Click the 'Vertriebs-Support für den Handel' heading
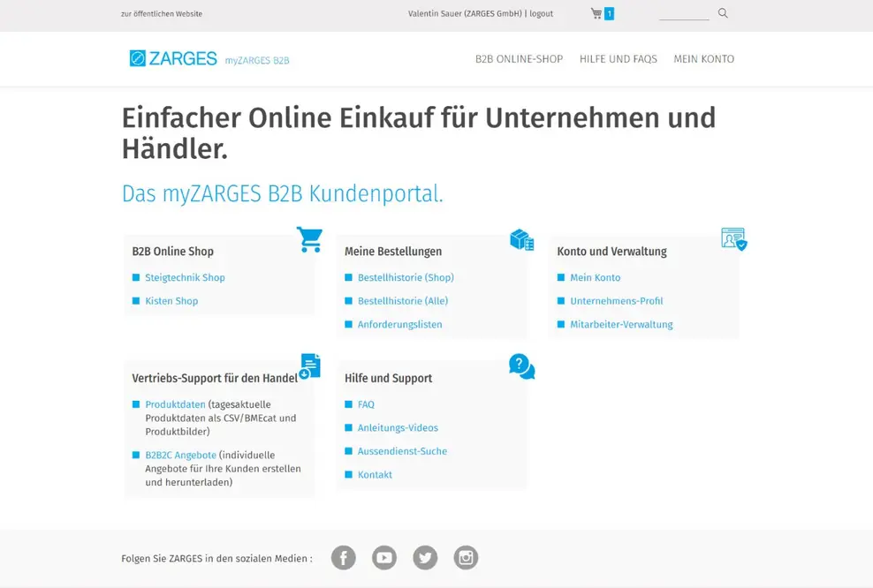 point(215,378)
